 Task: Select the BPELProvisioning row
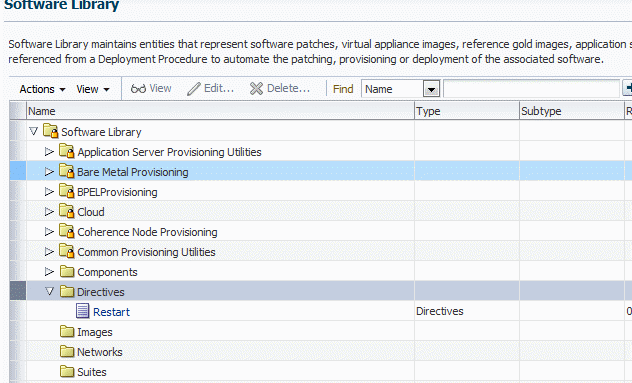coord(321,191)
